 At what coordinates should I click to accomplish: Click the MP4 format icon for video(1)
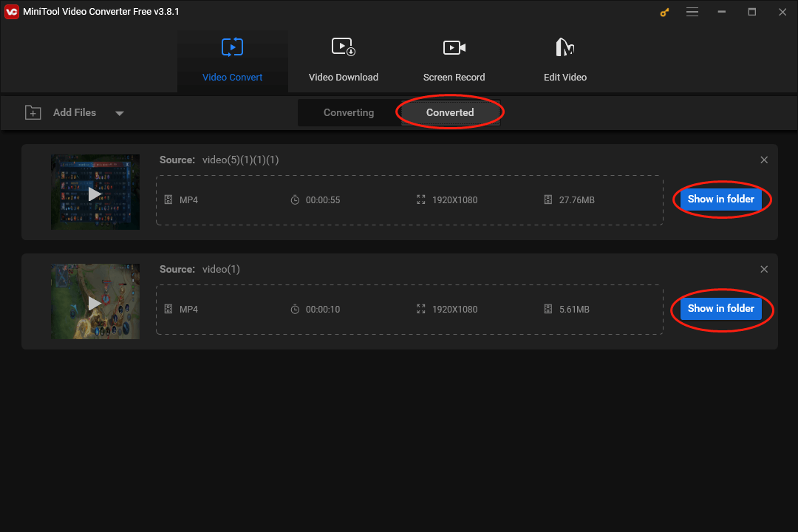(x=168, y=309)
